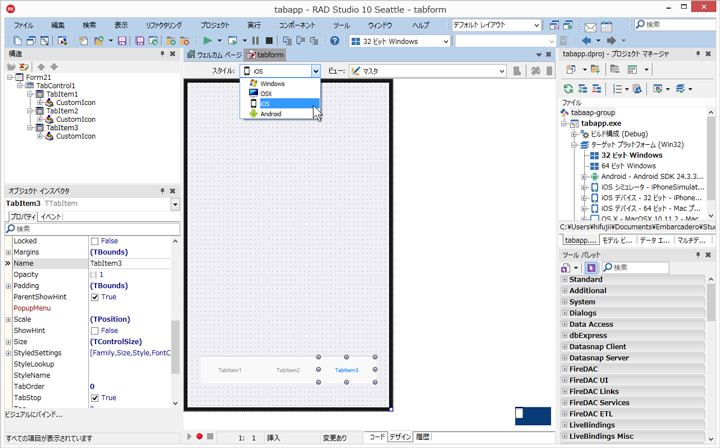Screen dimensions: 720x448
Task: Click the Stop program (black square) icon
Action: (270, 41)
